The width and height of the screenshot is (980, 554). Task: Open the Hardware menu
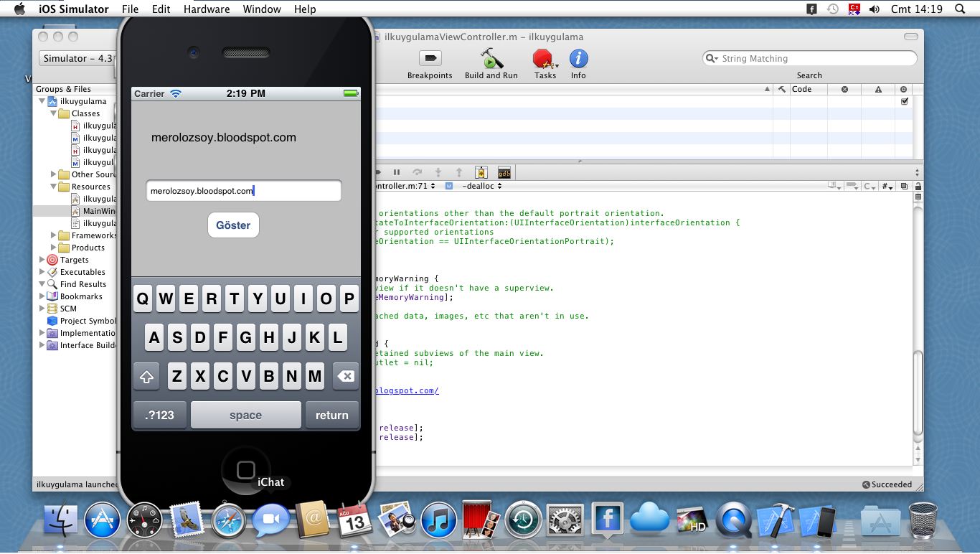tap(207, 9)
